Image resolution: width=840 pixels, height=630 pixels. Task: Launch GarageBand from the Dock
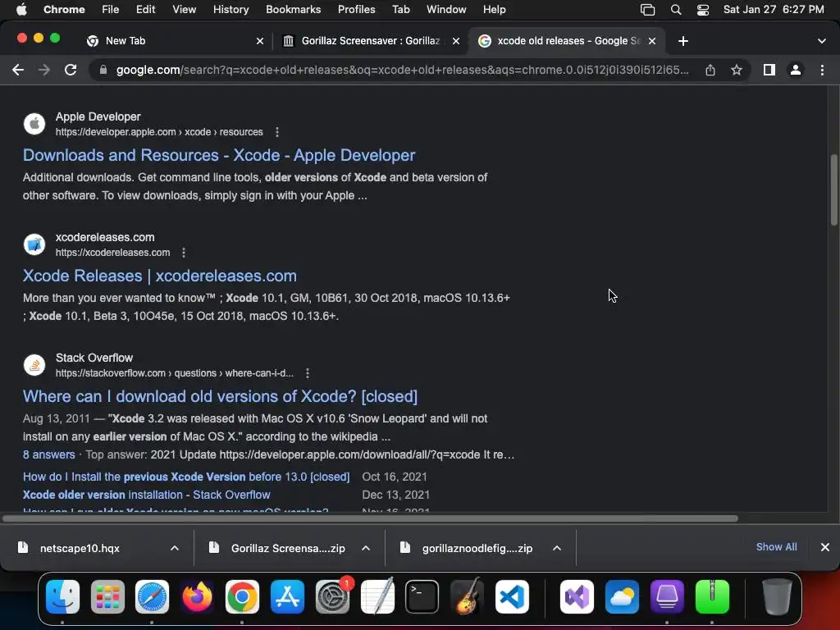(x=467, y=596)
